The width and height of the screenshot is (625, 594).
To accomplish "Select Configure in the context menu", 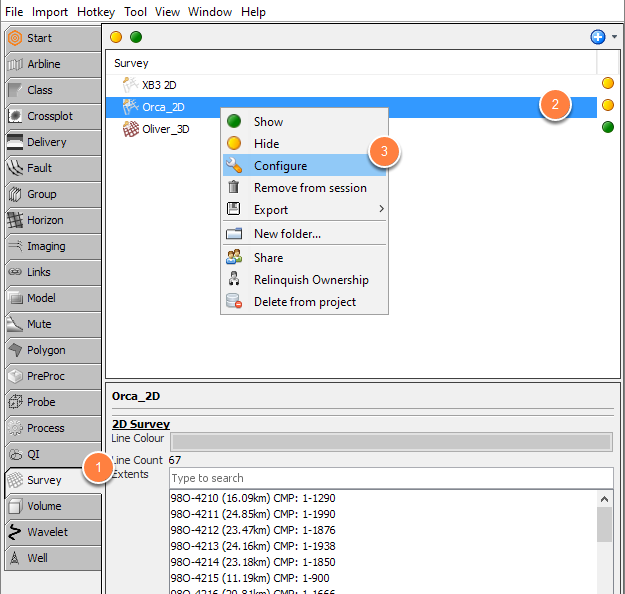I will (304, 165).
